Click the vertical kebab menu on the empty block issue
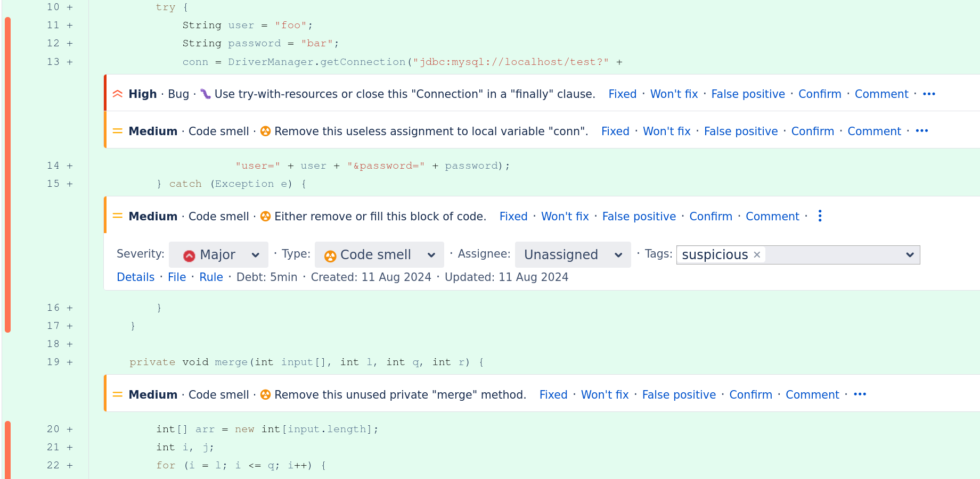This screenshot has width=980, height=479. pyautogui.click(x=820, y=216)
